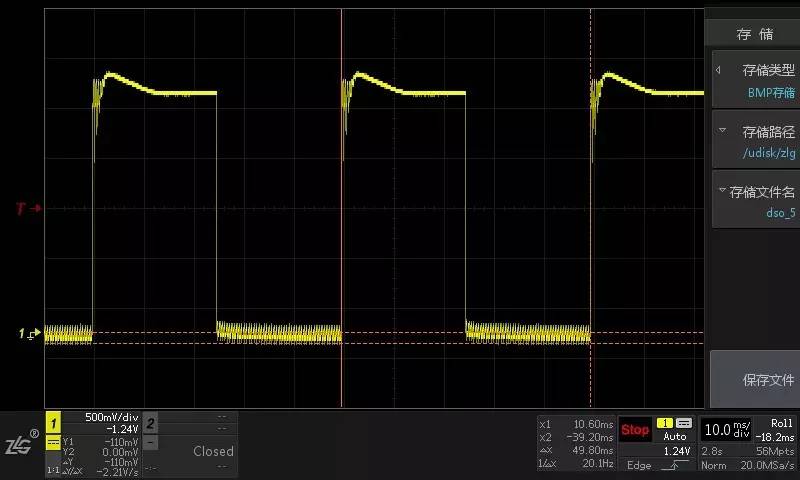Screen dimensions: 800x480
Task: Select the /udisk/zlg path value
Action: [x=769, y=153]
